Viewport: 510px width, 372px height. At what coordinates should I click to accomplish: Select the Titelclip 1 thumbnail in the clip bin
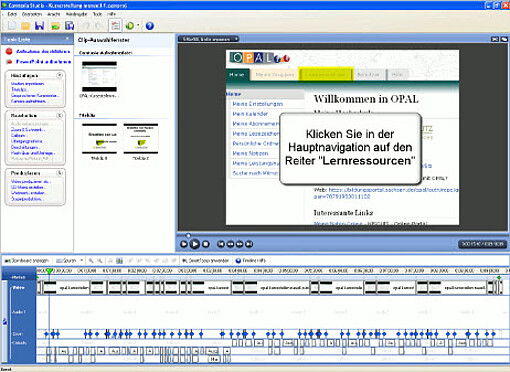pyautogui.click(x=99, y=139)
